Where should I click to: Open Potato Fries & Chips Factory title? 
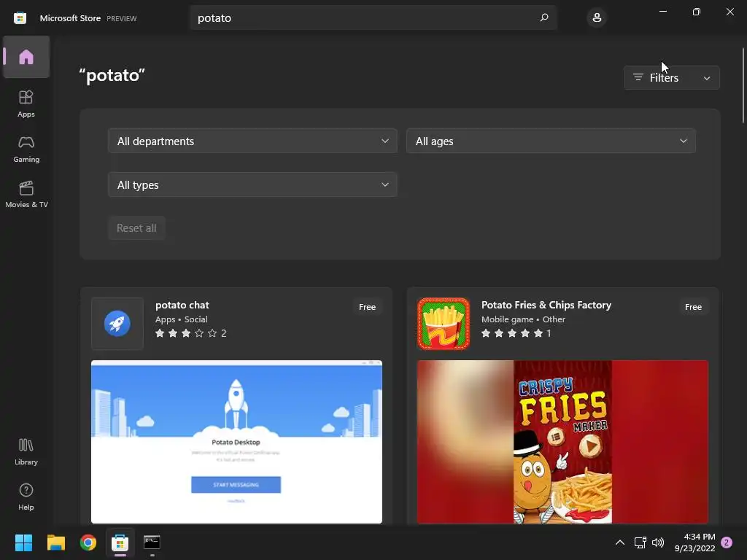[546, 306]
